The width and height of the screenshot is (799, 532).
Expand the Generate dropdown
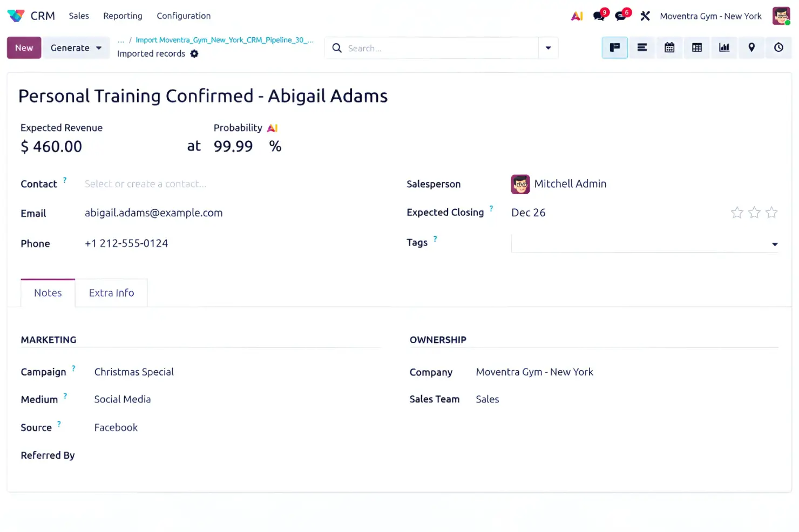pos(76,48)
